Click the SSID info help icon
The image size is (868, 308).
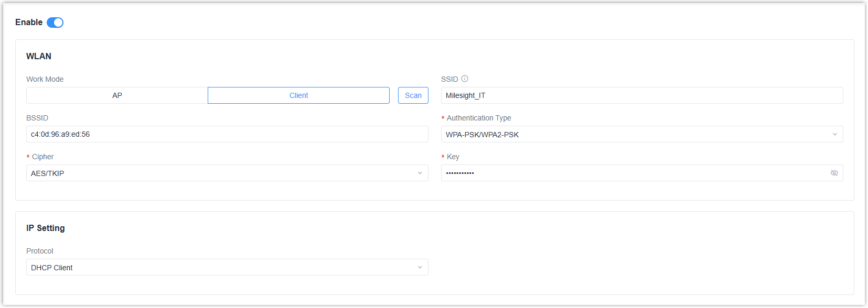[465, 79]
